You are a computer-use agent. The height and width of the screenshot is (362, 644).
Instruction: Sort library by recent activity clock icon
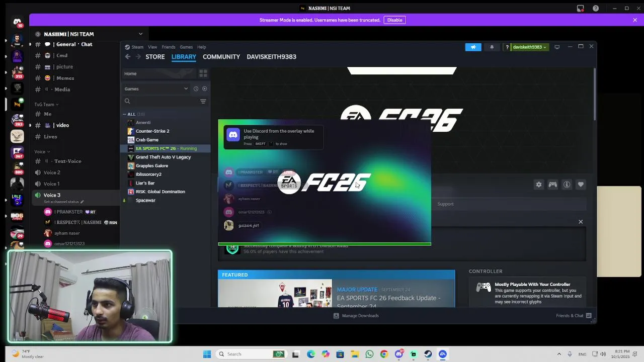click(x=196, y=88)
